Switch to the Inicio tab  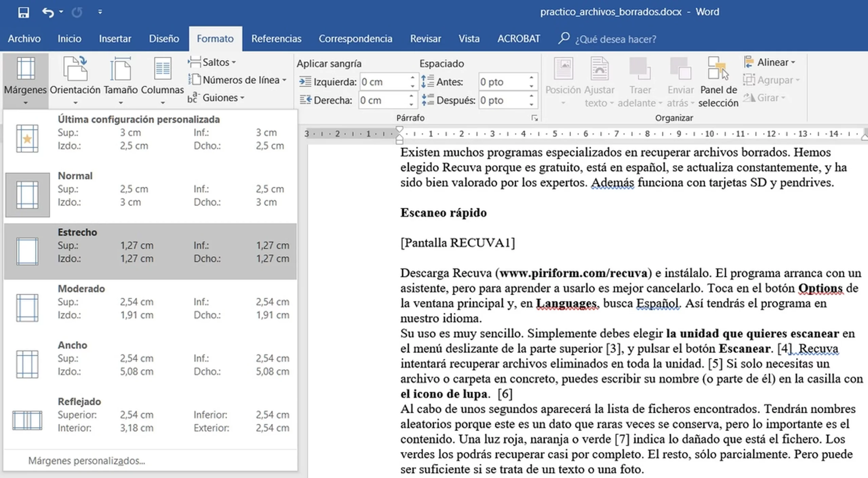[69, 39]
